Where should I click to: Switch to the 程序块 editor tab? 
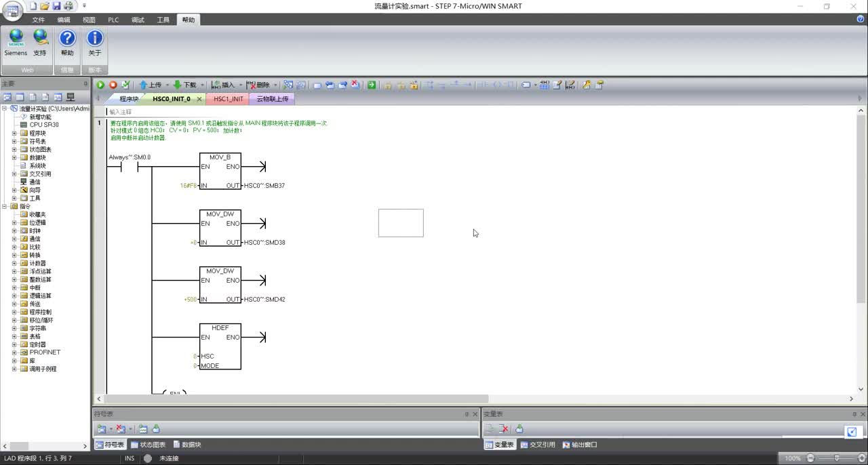(x=129, y=99)
